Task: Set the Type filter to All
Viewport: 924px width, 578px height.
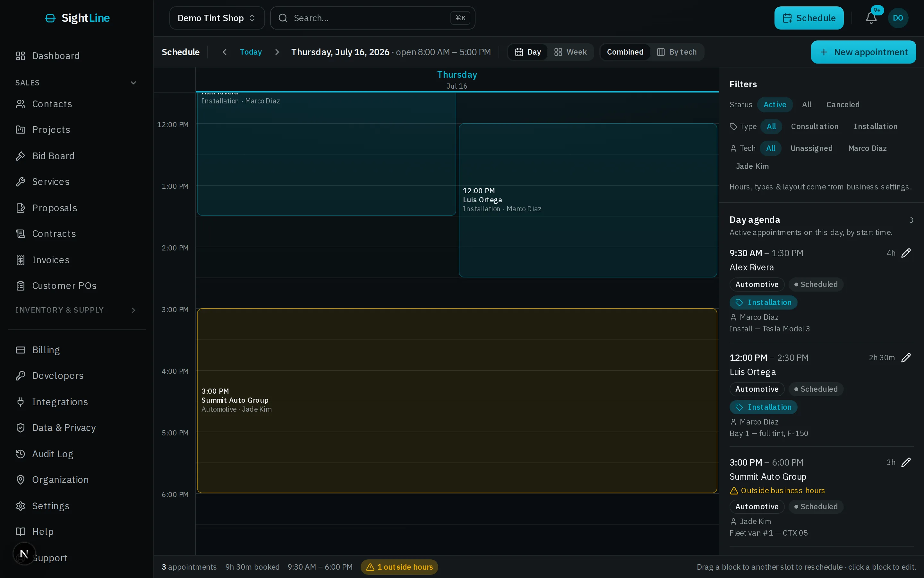Action: pyautogui.click(x=771, y=127)
